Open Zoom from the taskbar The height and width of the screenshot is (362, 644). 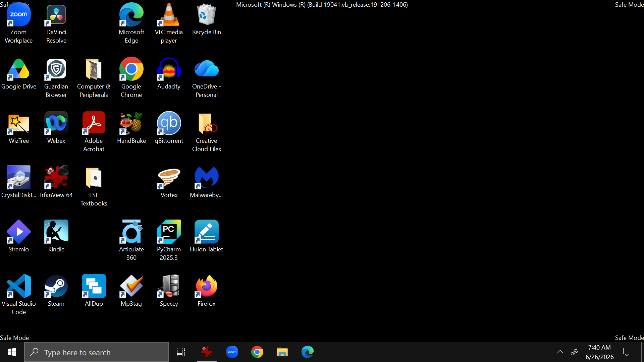(232, 352)
